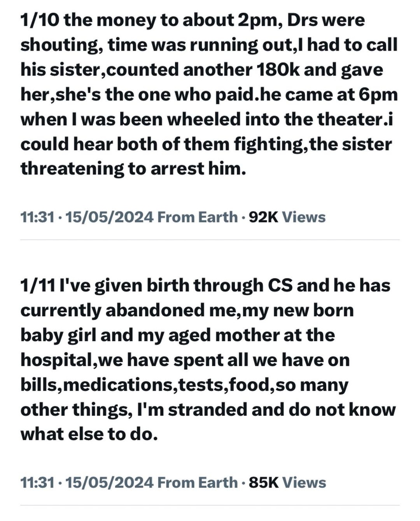The image size is (420, 521).
Task: Select the 15/05/2024 date under the 1/10 tweet
Action: [x=110, y=217]
